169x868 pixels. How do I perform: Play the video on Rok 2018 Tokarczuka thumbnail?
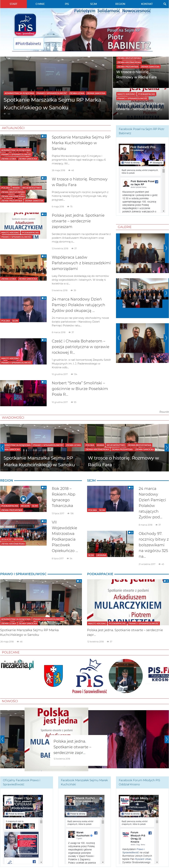point(23,498)
